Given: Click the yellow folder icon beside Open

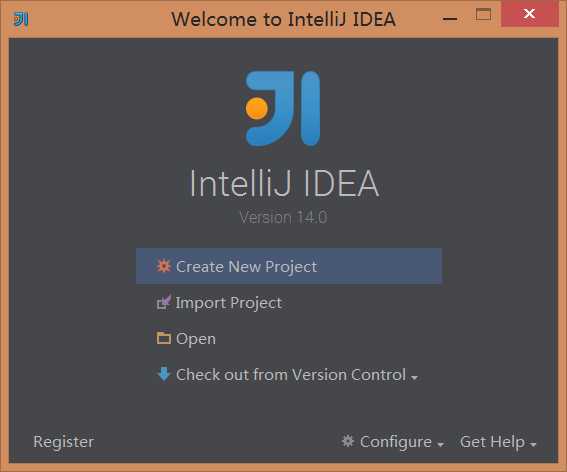Looking at the screenshot, I should click(x=163, y=338).
